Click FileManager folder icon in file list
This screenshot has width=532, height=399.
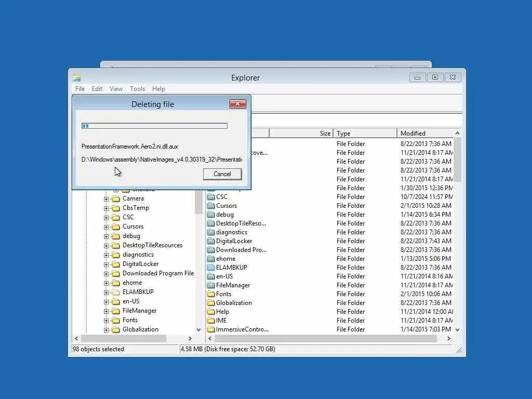tap(211, 285)
